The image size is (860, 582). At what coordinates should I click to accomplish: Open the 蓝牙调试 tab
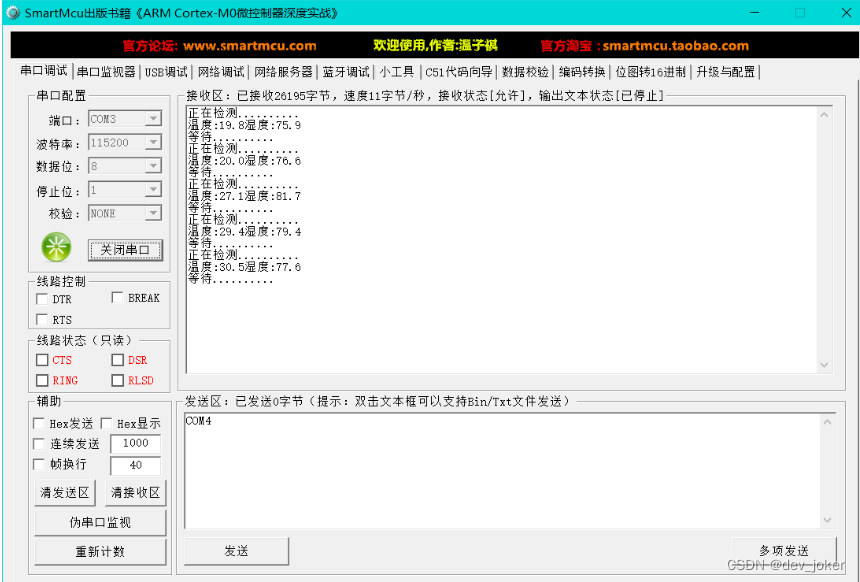pos(346,72)
